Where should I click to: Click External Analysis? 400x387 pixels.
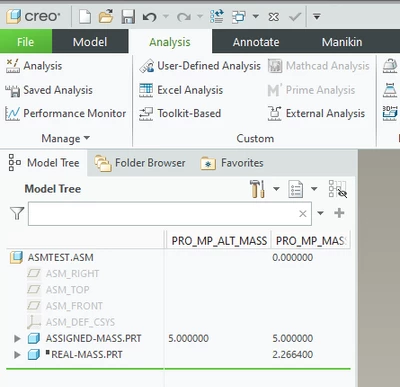click(316, 113)
